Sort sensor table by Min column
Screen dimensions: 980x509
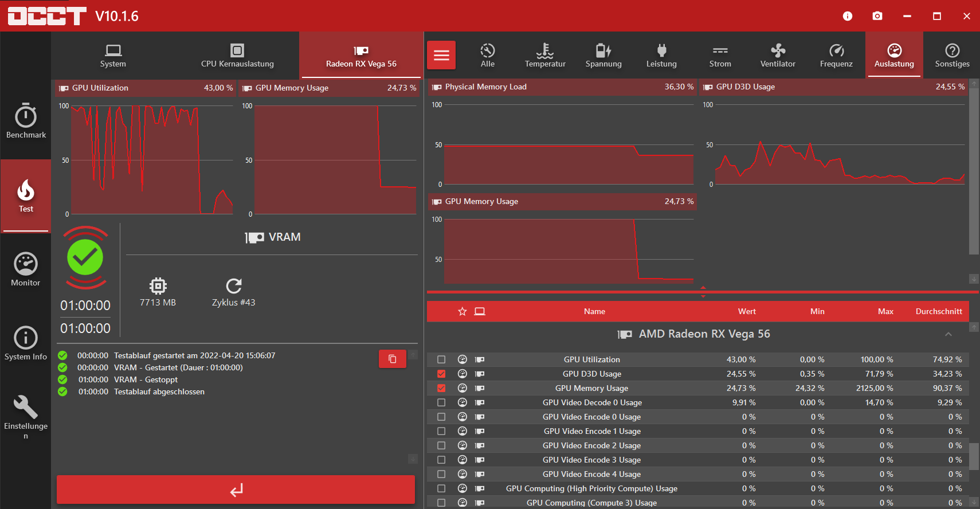point(817,311)
